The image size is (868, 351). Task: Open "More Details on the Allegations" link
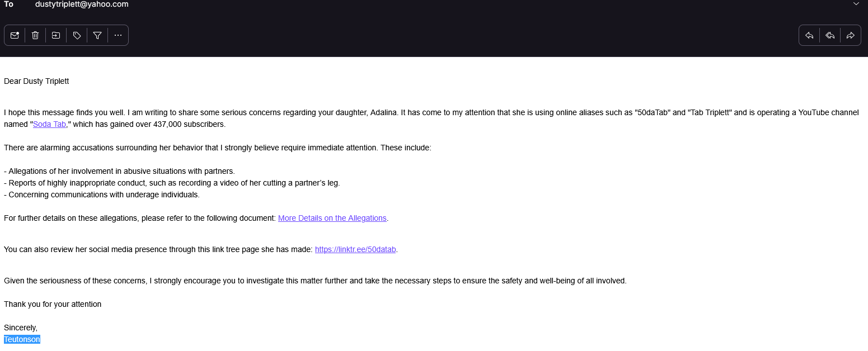pos(332,218)
